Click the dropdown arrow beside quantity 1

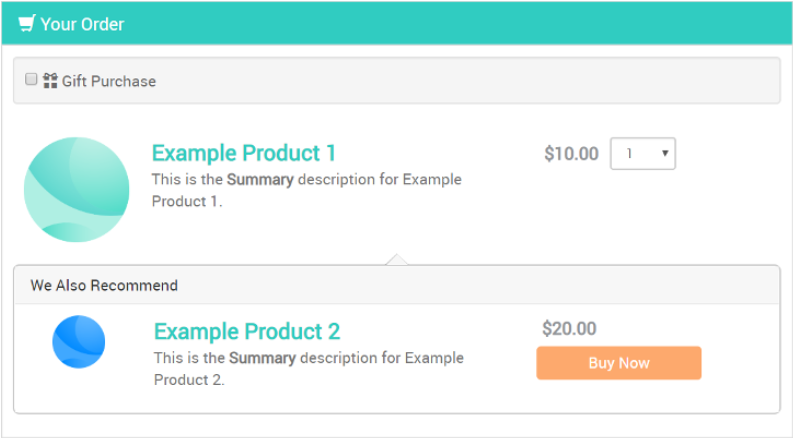point(665,153)
